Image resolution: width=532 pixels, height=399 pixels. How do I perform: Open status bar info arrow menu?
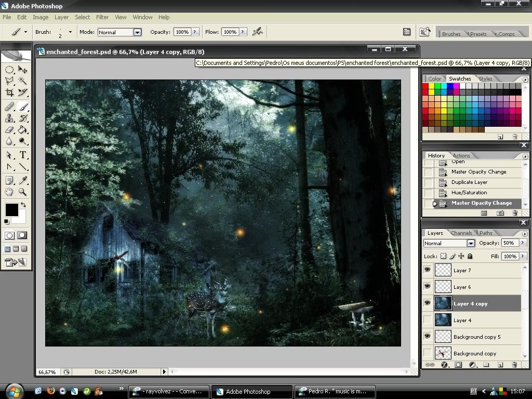(164, 372)
